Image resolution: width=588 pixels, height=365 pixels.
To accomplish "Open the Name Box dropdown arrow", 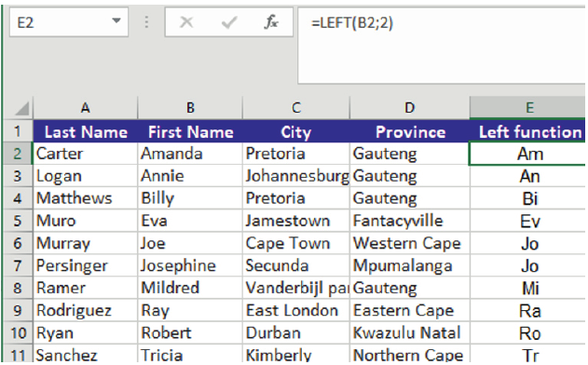I will click(x=116, y=21).
